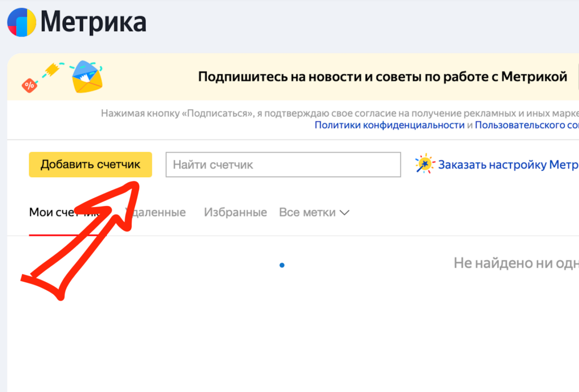579x392 pixels.
Task: Focus the Найти счетчик search field
Action: (x=283, y=165)
